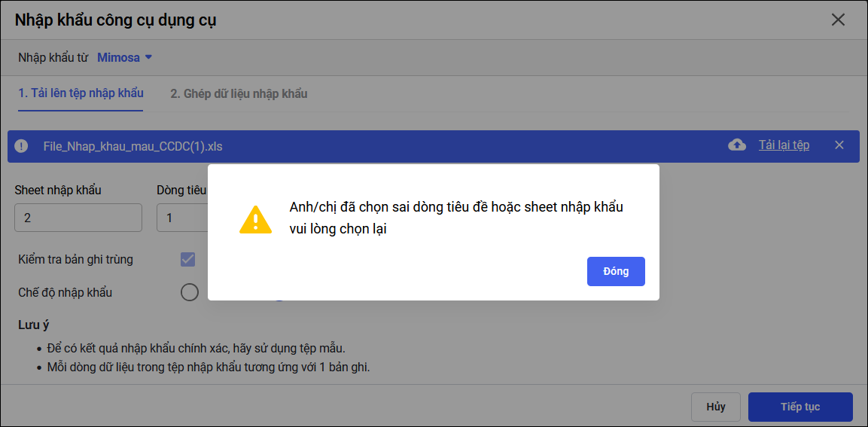The height and width of the screenshot is (427, 868).
Task: Expand the Mimosa import source dropdown
Action: point(125,57)
